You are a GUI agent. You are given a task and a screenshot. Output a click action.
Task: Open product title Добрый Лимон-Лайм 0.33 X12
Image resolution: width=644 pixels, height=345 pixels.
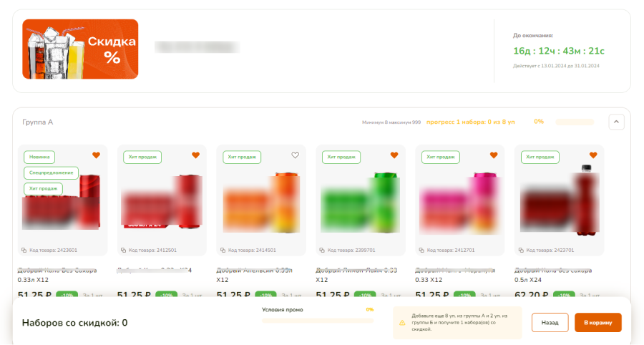point(356,275)
